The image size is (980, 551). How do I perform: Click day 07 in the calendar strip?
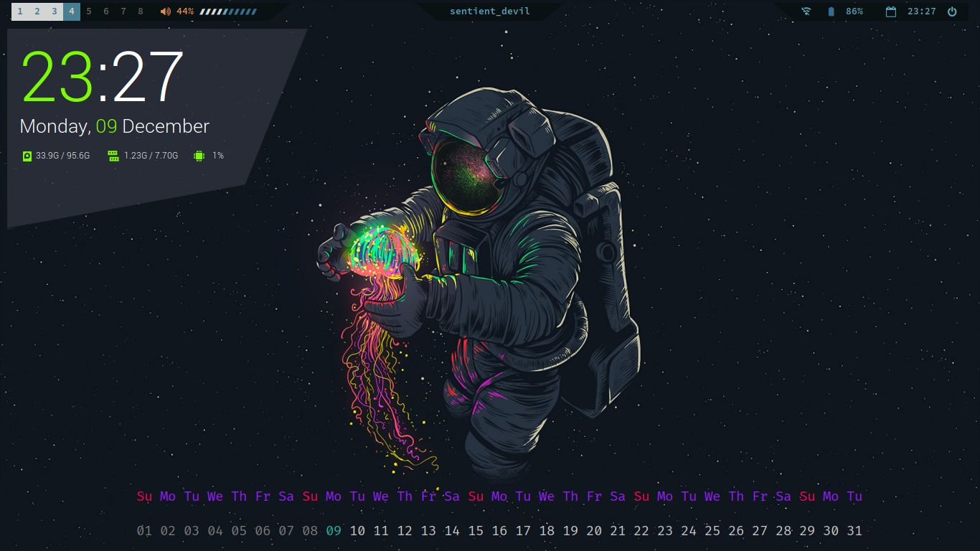(x=286, y=531)
